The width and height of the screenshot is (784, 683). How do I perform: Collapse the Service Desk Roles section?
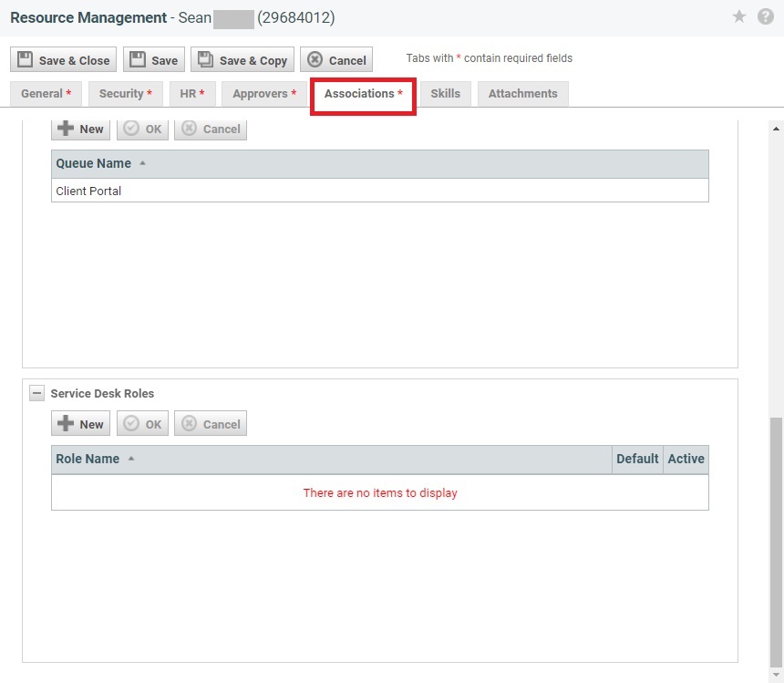(x=36, y=394)
